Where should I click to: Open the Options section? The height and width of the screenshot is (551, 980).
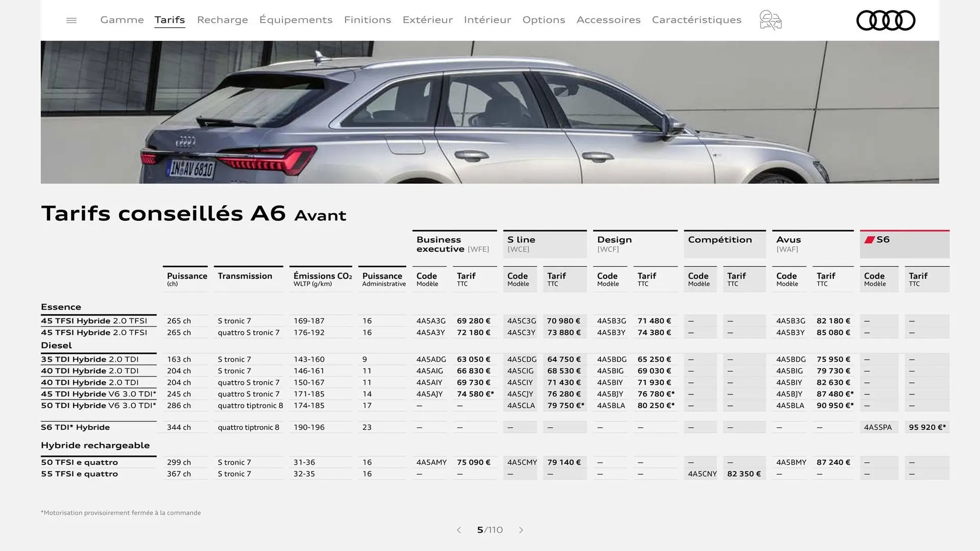click(544, 20)
